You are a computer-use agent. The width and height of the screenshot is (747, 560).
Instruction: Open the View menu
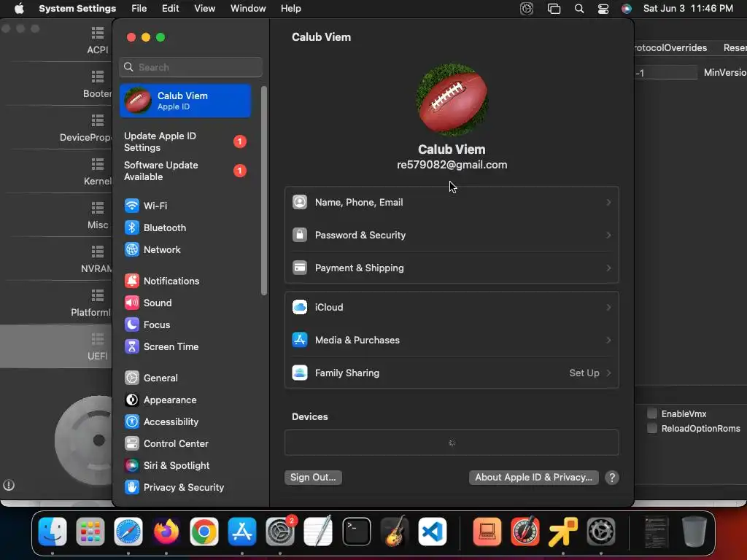click(x=204, y=9)
